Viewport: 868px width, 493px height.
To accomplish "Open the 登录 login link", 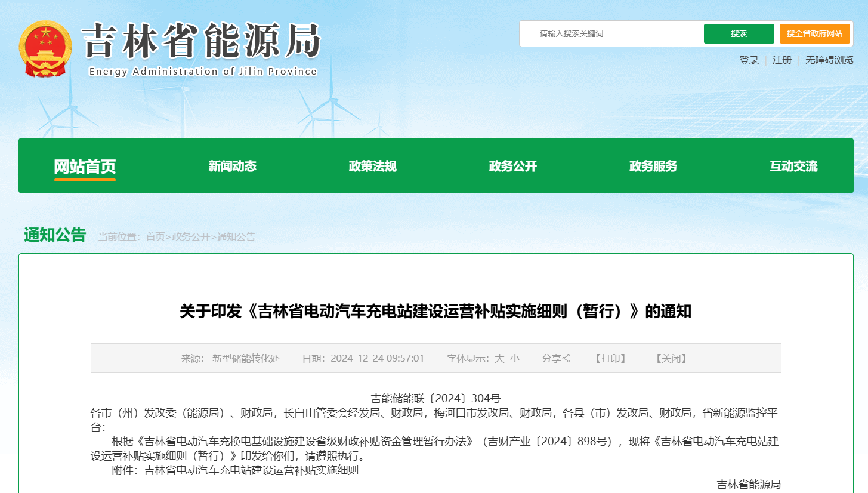I will tap(749, 60).
